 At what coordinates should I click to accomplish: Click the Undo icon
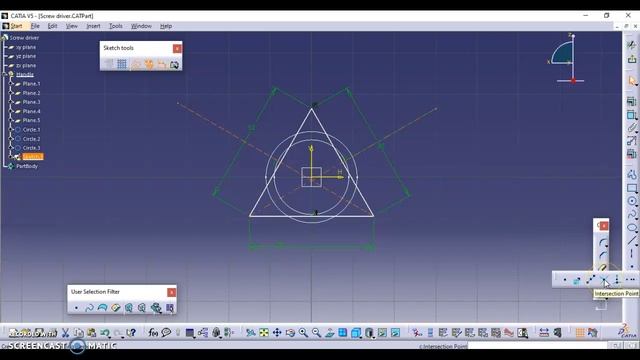(105, 333)
